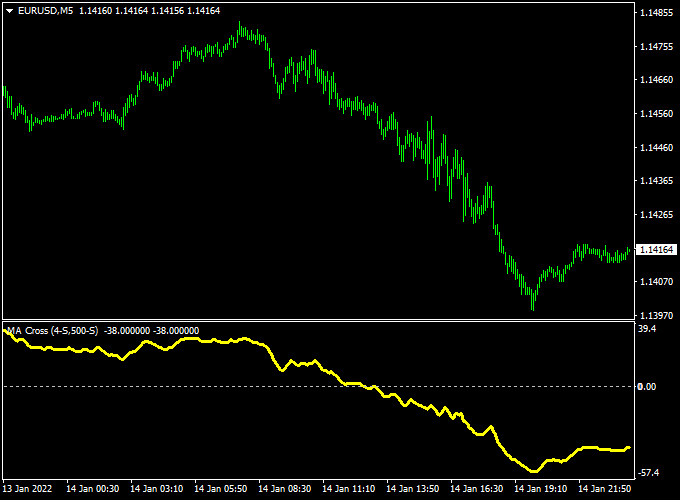Select price scale value 1.14855

(657, 13)
